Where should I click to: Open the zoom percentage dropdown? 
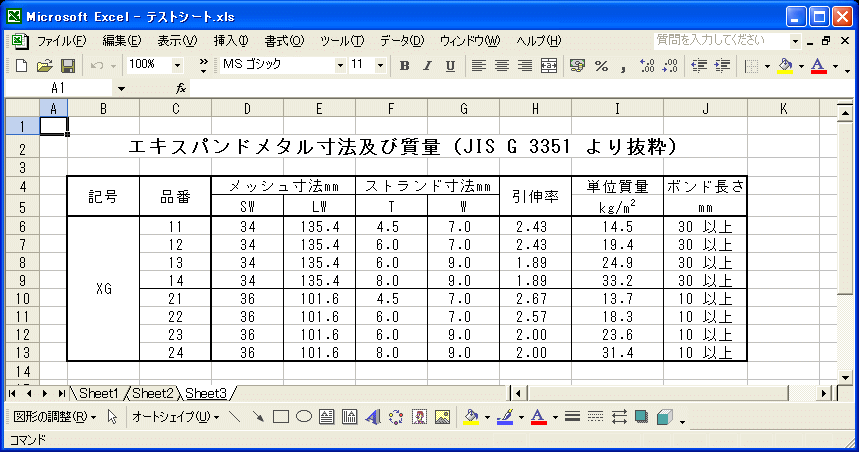178,66
